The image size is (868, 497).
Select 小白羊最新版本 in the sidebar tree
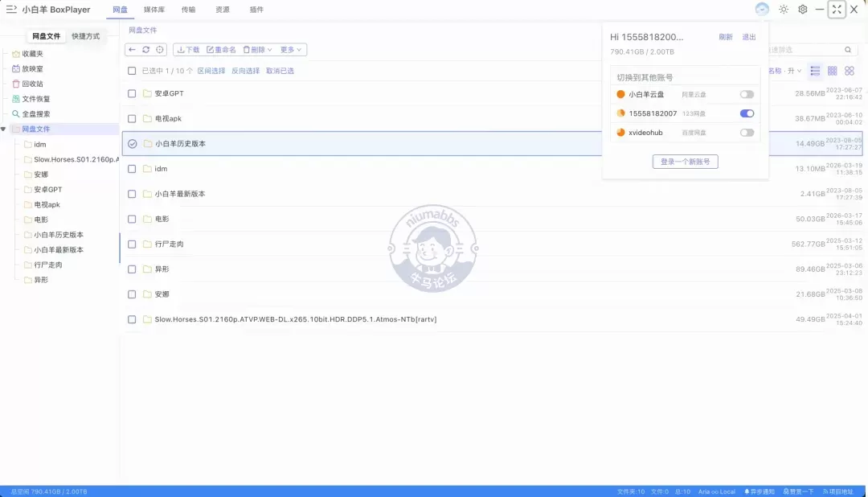click(59, 250)
